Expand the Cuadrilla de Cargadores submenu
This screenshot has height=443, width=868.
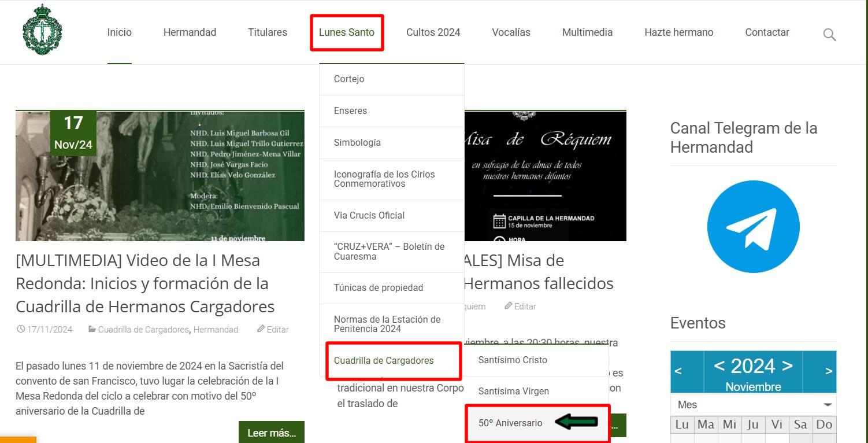[x=384, y=361]
